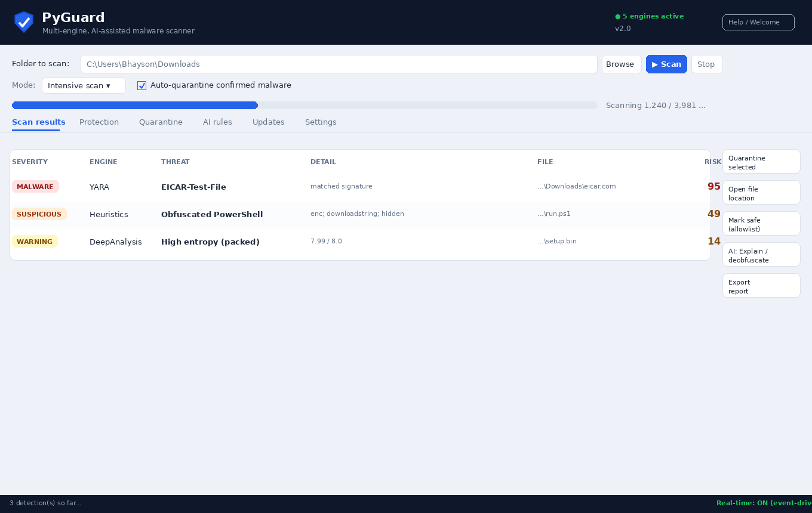Click the 5 engines active label
The image size is (812, 513).
(x=653, y=17)
